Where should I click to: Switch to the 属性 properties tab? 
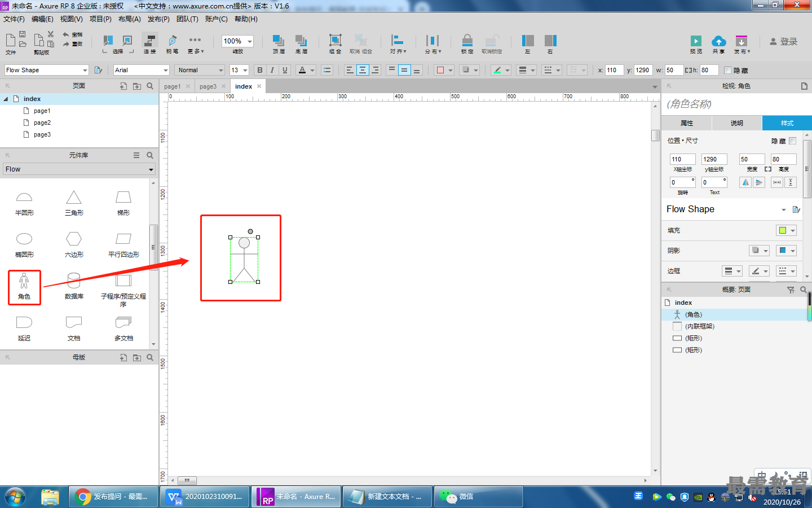(x=687, y=123)
